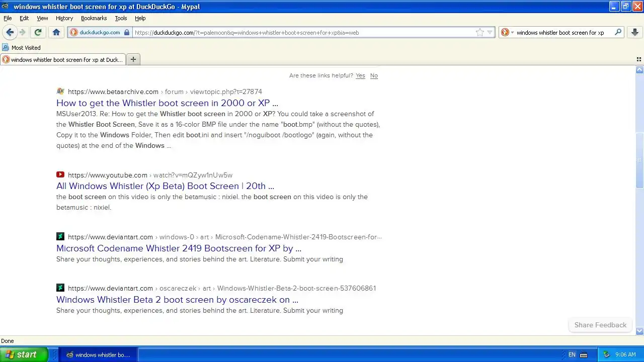The width and height of the screenshot is (644, 362).
Task: Open the Bookmarks menu
Action: pyautogui.click(x=94, y=18)
